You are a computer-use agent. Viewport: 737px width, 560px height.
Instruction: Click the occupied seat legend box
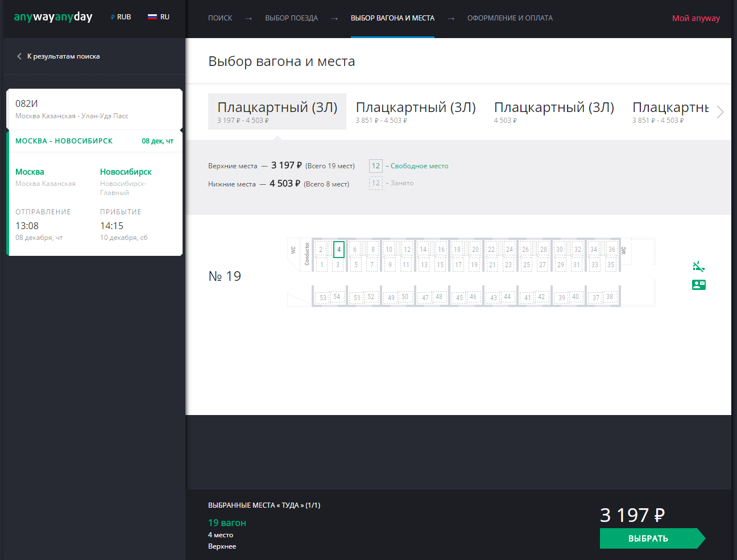pyautogui.click(x=375, y=183)
